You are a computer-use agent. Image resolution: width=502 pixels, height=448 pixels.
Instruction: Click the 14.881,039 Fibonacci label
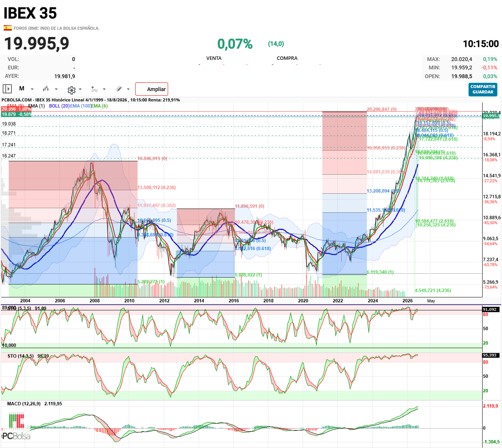(385, 172)
